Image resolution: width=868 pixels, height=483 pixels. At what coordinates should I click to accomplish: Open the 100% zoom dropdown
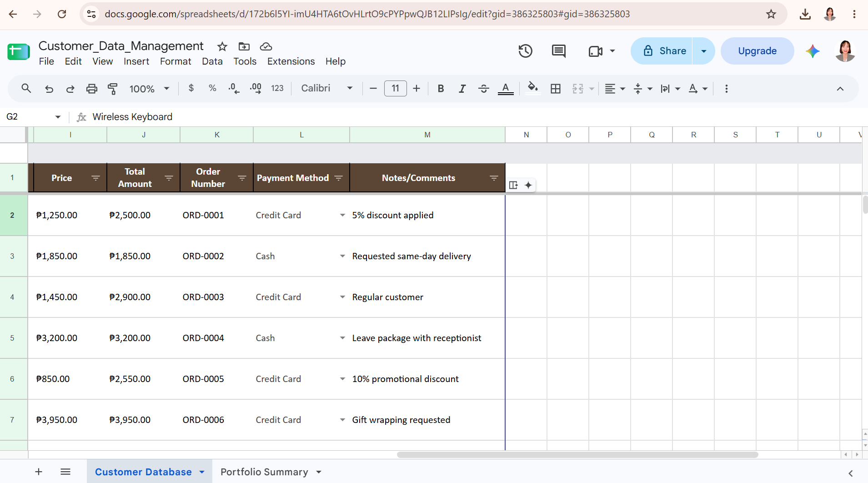(x=150, y=89)
